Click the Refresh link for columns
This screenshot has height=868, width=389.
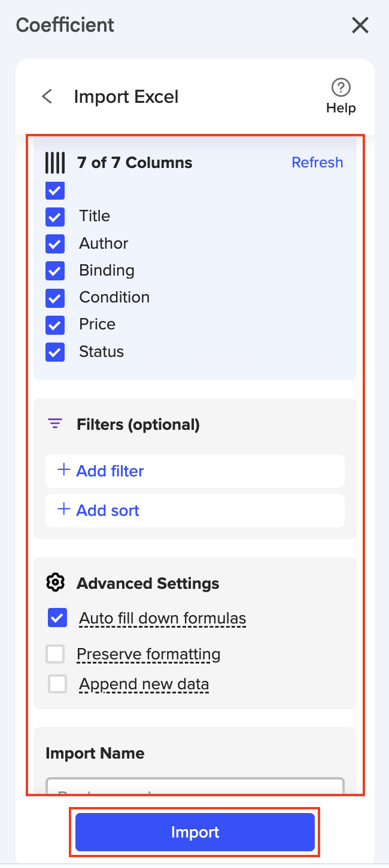pos(317,163)
